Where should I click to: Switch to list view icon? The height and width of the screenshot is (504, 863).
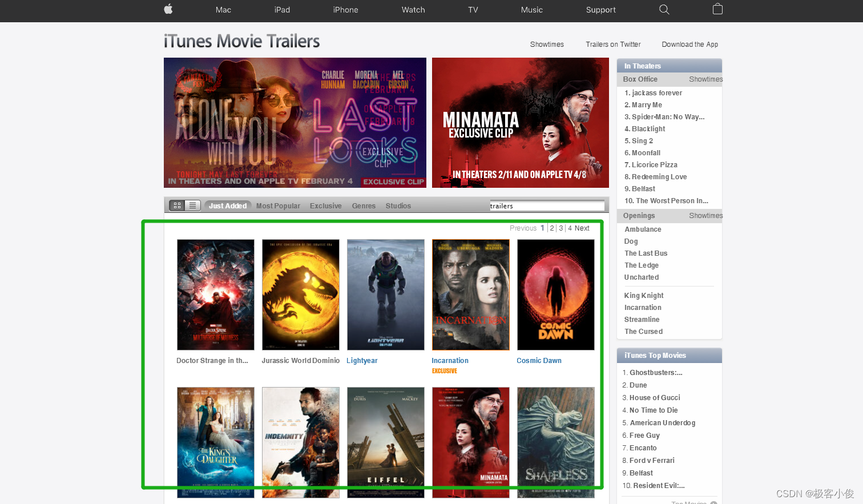tap(193, 205)
